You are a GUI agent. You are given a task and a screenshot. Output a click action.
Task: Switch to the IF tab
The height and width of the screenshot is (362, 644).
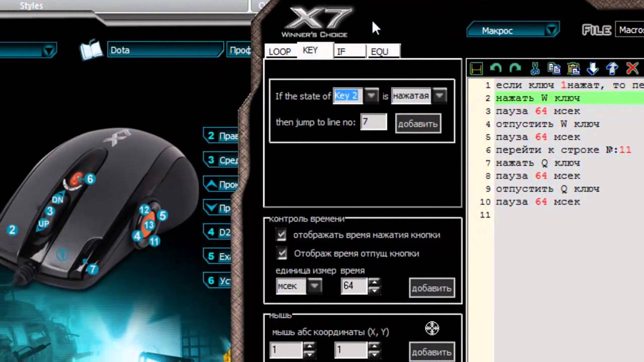click(x=349, y=51)
